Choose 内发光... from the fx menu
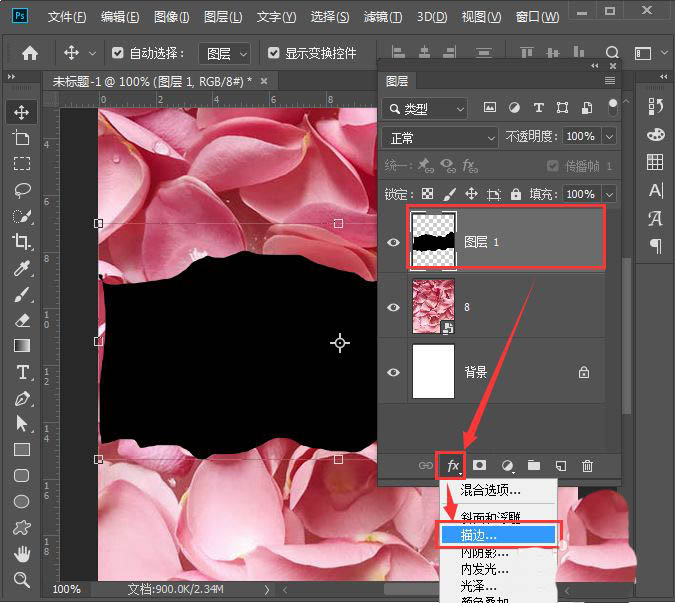Viewport: 675px width, 603px height. click(x=498, y=569)
